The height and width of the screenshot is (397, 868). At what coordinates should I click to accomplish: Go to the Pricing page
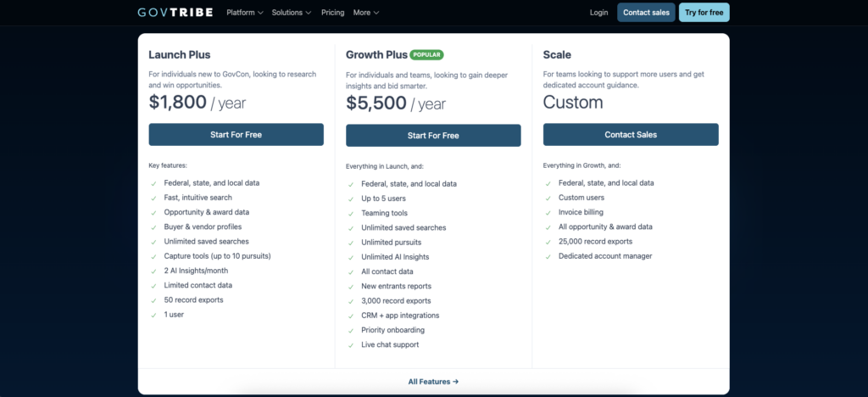pos(332,13)
